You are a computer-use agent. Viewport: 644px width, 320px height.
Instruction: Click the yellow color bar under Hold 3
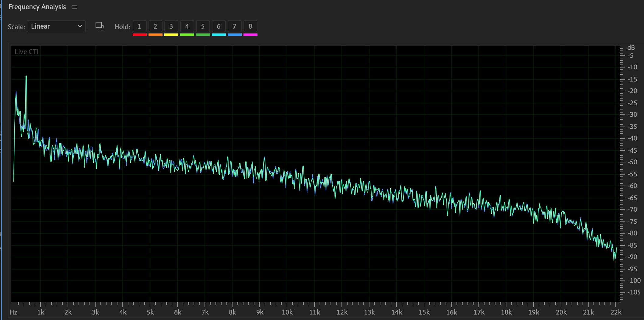[x=171, y=35]
